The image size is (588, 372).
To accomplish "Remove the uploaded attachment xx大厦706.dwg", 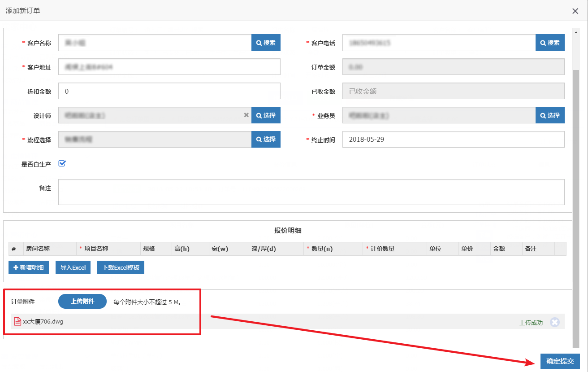I will (x=555, y=322).
